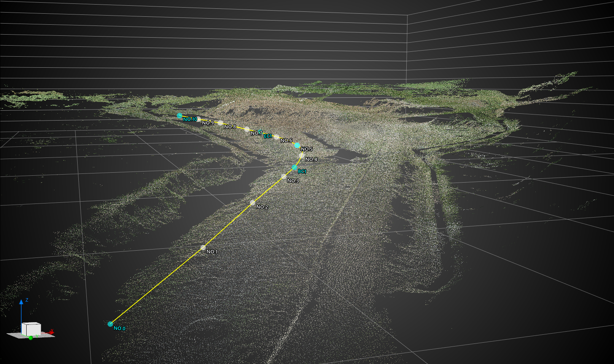Click yellow route line between NO.1 and NO.2
Viewport: 614px width, 364px height.
tap(228, 225)
